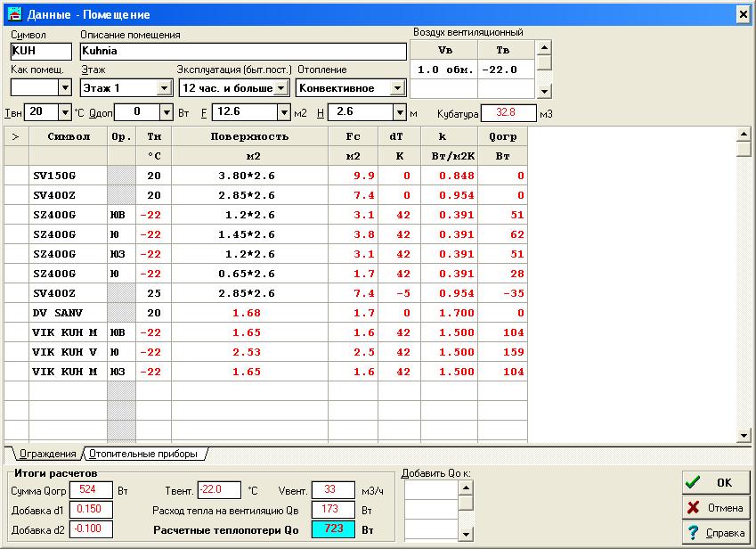Click the green checkmark OK button
Screen dimensions: 756x549
pos(716,482)
